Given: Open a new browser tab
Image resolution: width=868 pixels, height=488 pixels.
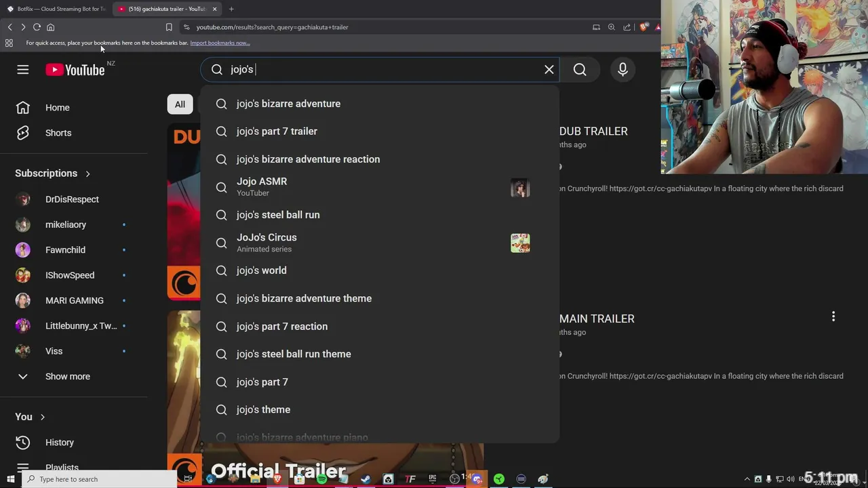Looking at the screenshot, I should tap(231, 9).
